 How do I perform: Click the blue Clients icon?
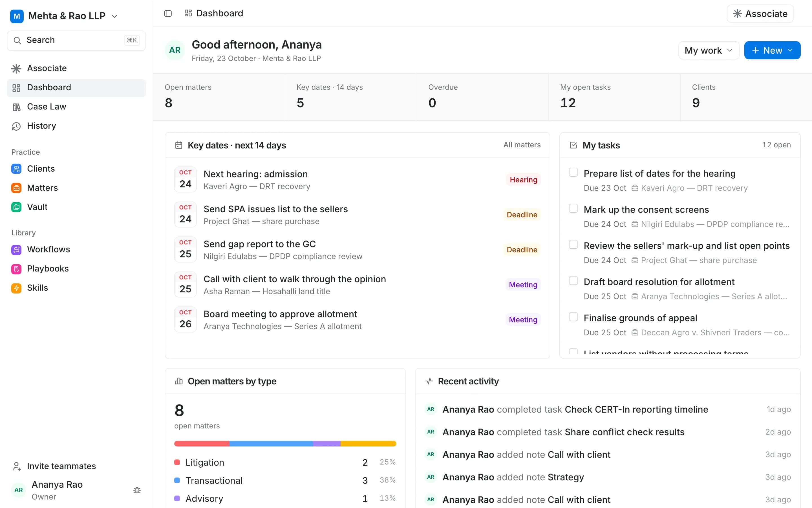click(16, 169)
